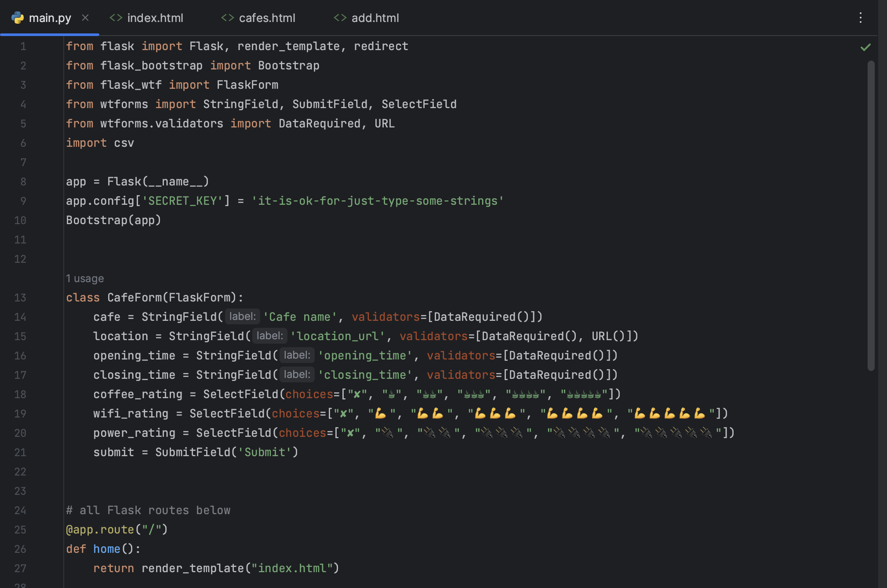Click the 'Submit' string in SubmitField
Image resolution: width=887 pixels, height=588 pixels.
265,452
